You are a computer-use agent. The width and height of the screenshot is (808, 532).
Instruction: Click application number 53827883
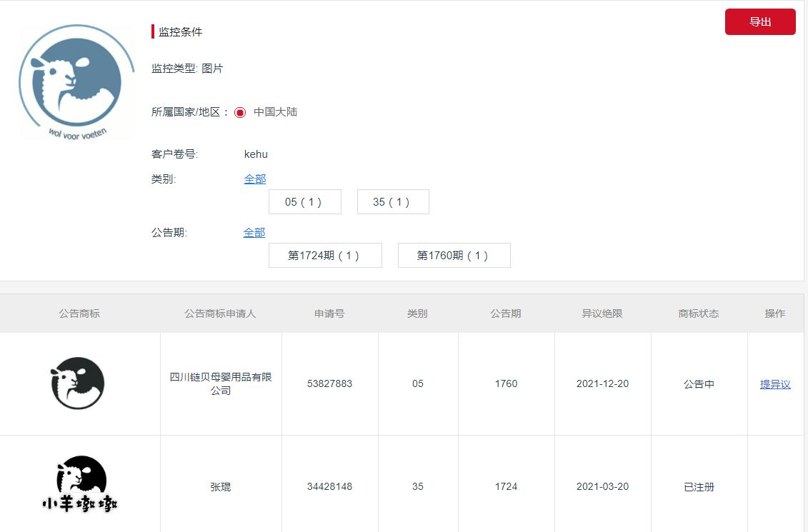click(x=329, y=384)
